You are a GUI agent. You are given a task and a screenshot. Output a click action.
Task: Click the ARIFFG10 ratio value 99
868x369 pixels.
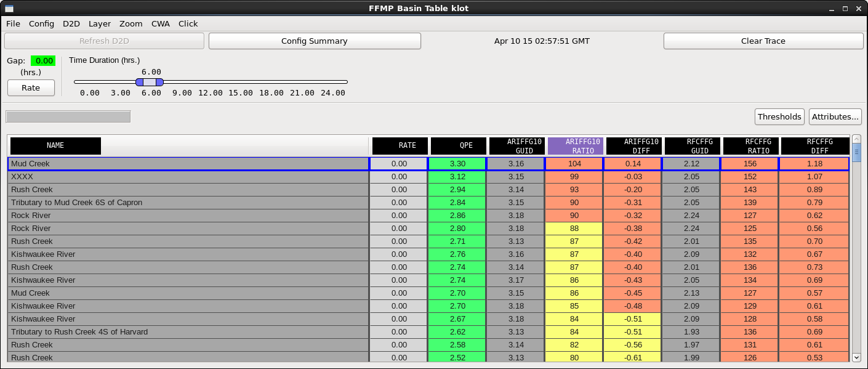[574, 177]
